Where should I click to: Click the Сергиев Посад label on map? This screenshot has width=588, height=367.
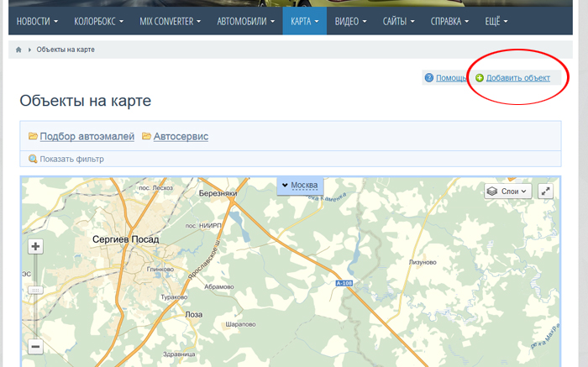pos(126,239)
